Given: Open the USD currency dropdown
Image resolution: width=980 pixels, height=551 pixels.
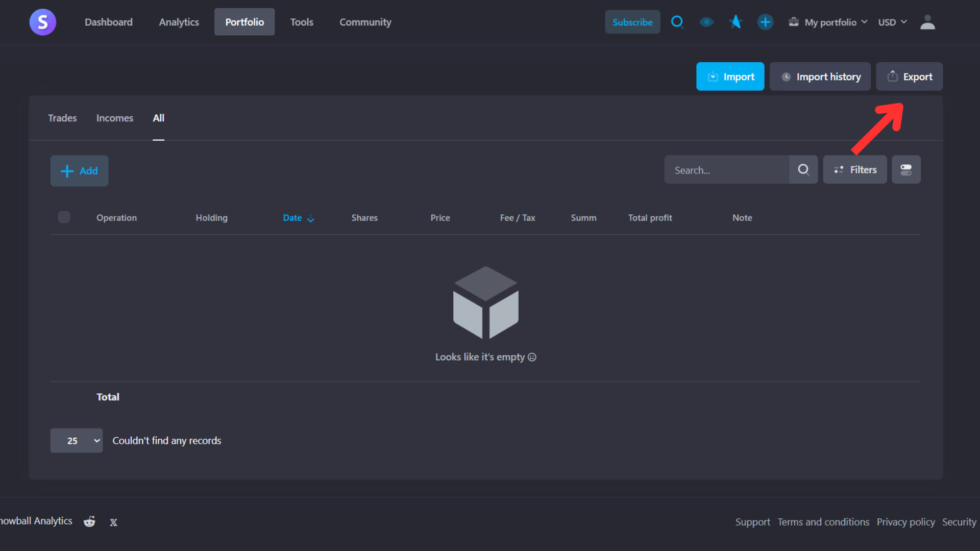Looking at the screenshot, I should (892, 22).
